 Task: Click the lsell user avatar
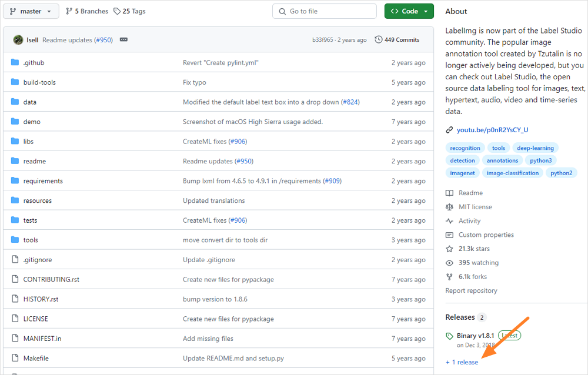pos(18,40)
